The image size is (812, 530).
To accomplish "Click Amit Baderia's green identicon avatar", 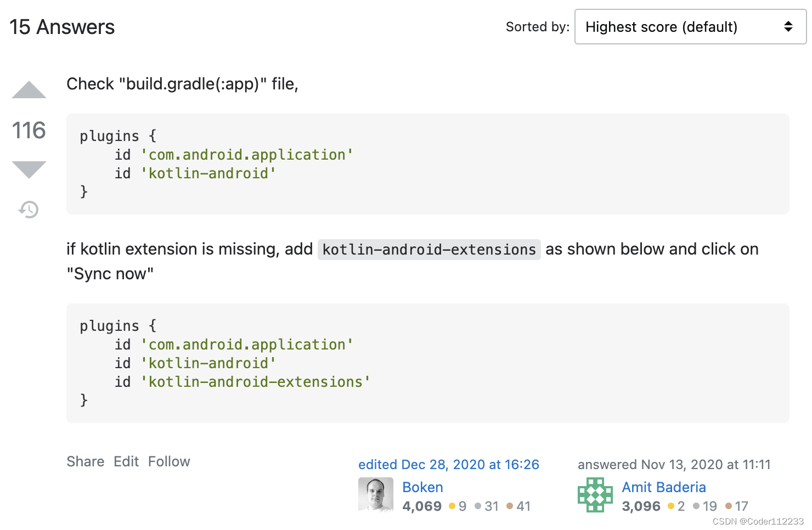I will (595, 495).
